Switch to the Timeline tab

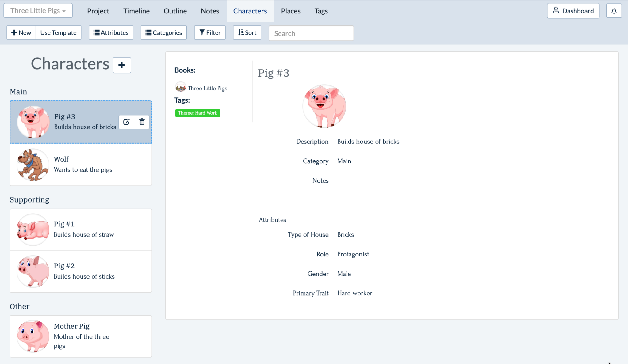(136, 11)
